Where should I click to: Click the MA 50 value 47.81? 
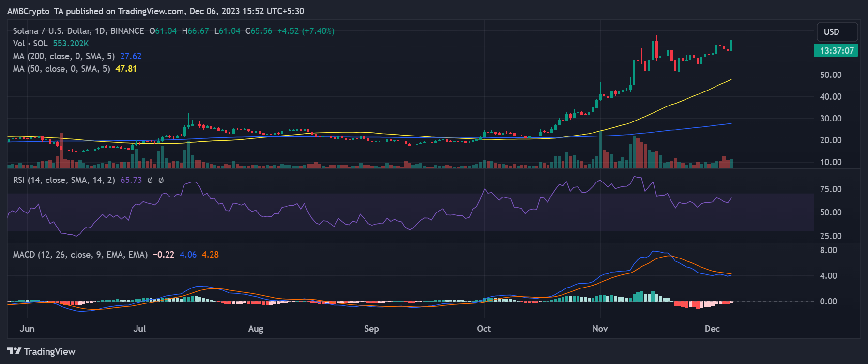coord(126,69)
